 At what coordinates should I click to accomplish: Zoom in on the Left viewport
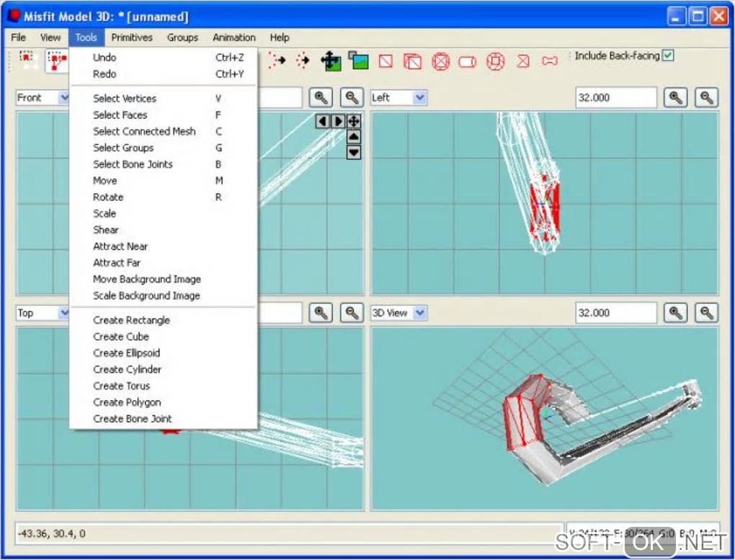pyautogui.click(x=675, y=97)
